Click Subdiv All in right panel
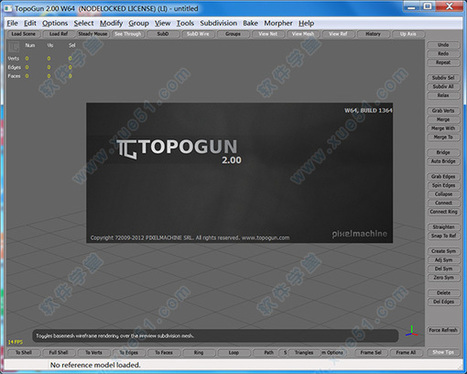This screenshot has width=467, height=374. 443,87
